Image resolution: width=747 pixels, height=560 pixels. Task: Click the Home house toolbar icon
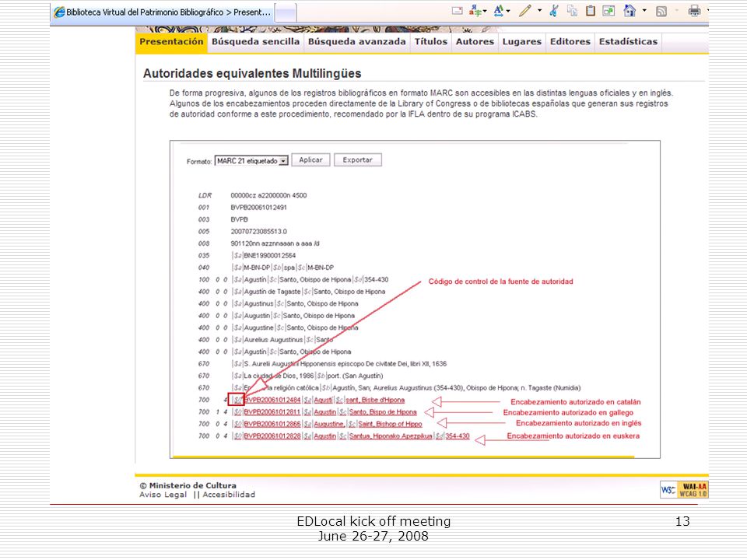coord(630,10)
